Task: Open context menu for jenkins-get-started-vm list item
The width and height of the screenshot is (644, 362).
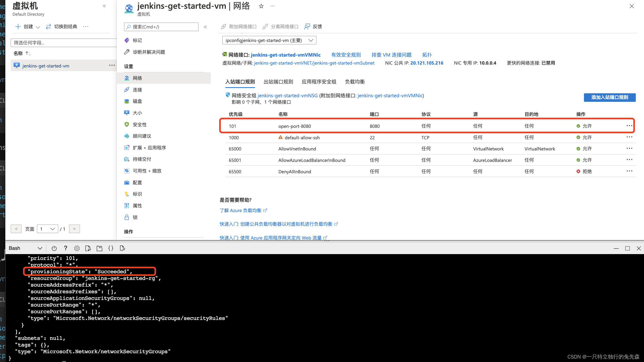Action: (112, 65)
